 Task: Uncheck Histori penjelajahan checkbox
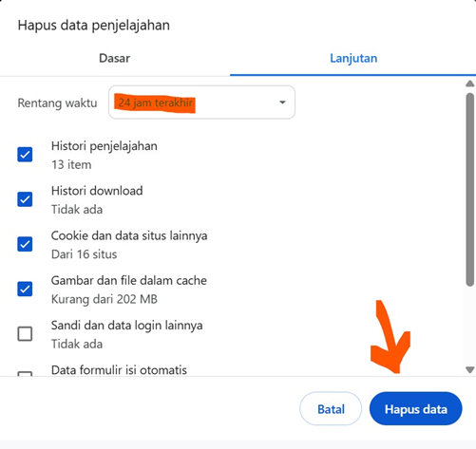[25, 155]
